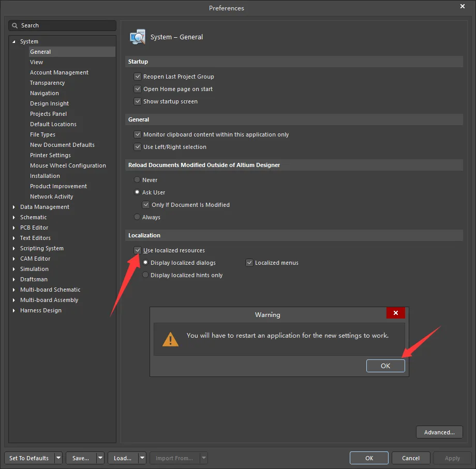Close the Warning dialog with red X
The image size is (476, 469).
pyautogui.click(x=396, y=313)
